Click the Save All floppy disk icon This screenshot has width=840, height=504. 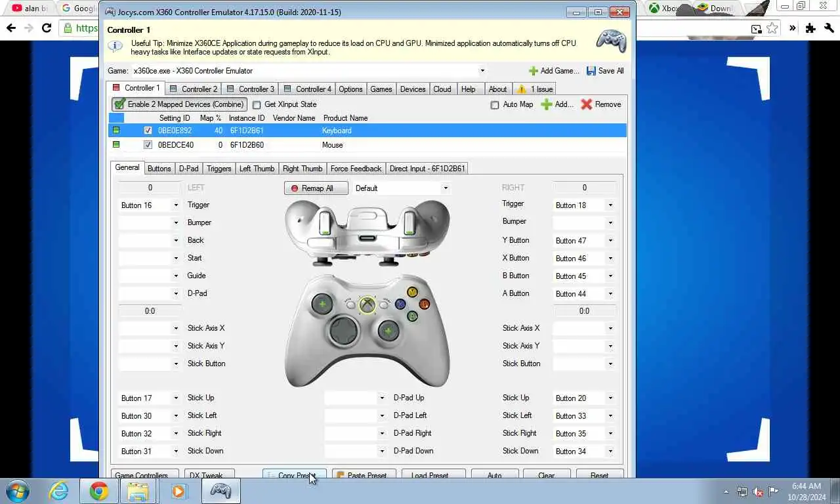click(591, 71)
